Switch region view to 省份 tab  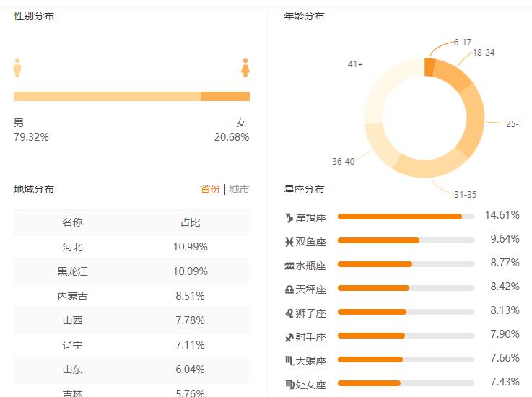(x=210, y=189)
